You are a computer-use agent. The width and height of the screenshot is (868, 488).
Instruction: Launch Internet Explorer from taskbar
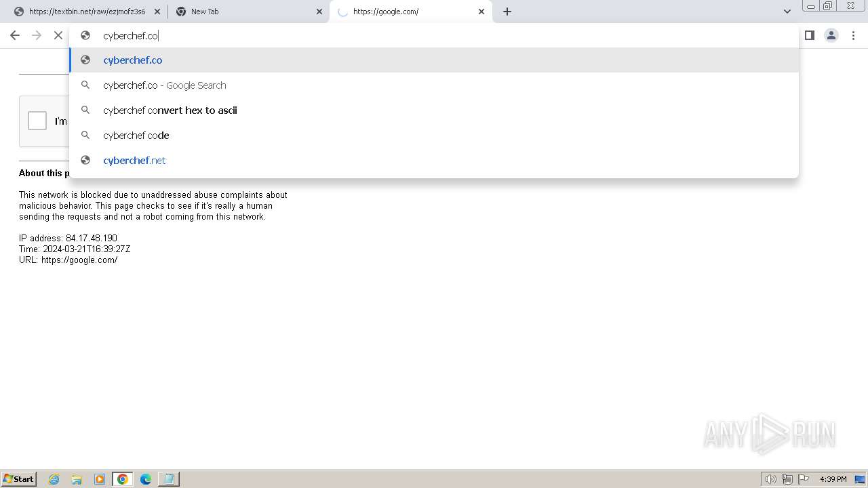[54, 479]
